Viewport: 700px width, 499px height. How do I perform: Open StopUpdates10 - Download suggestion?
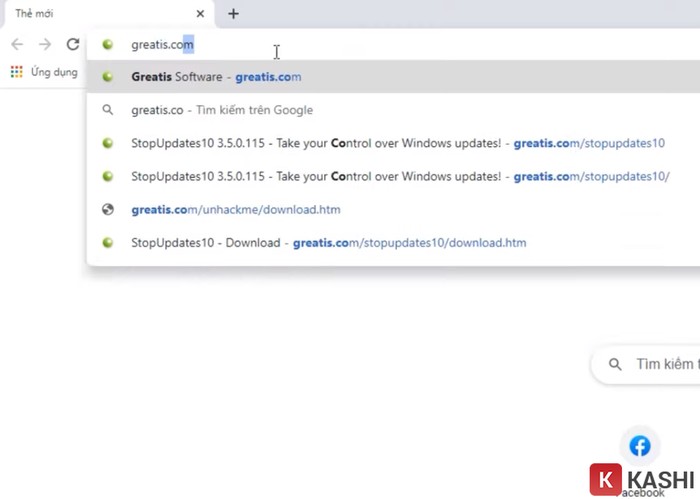pos(328,243)
